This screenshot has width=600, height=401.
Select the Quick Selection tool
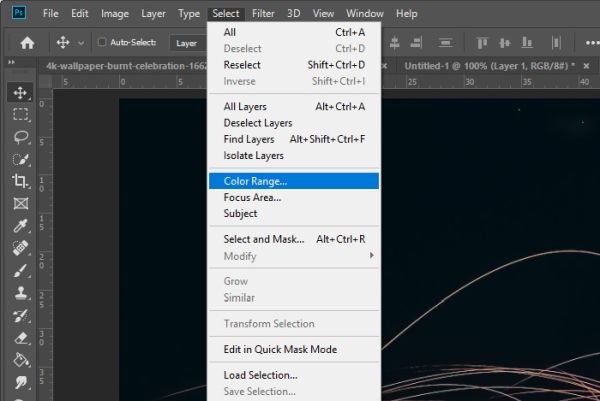tap(21, 159)
